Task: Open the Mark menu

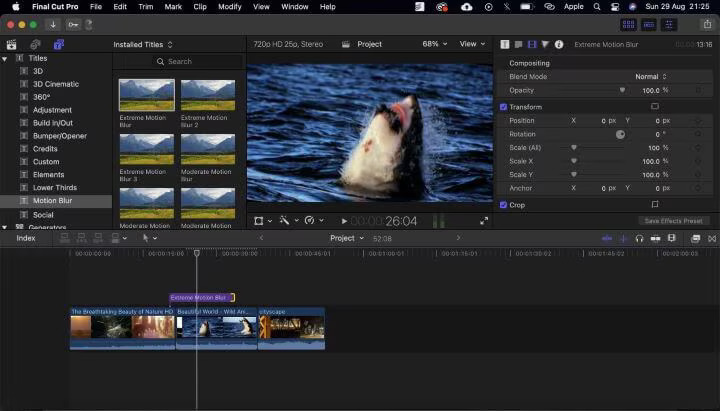Action: point(173,7)
